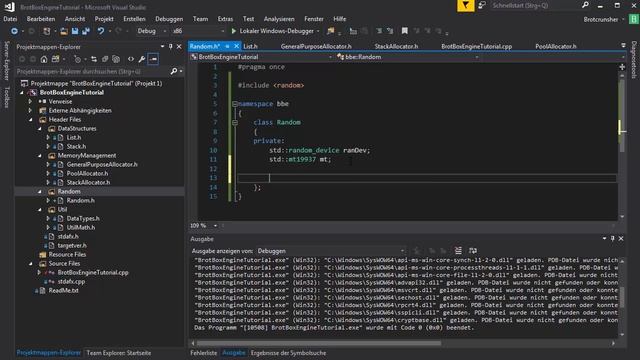Click the sync arrows icon in explorer toolbar
The image size is (640, 360).
click(94, 59)
